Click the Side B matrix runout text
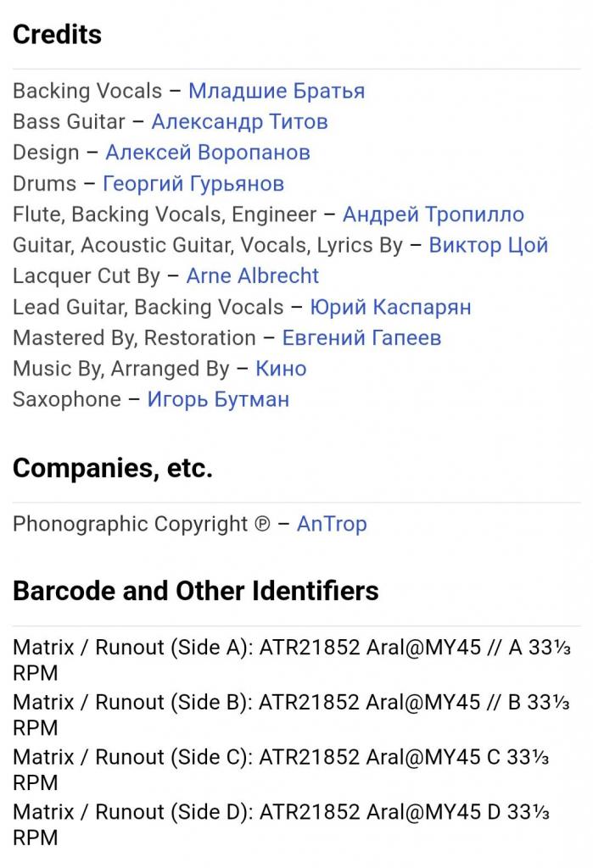Viewport: 593px width, 868px height. point(292,715)
